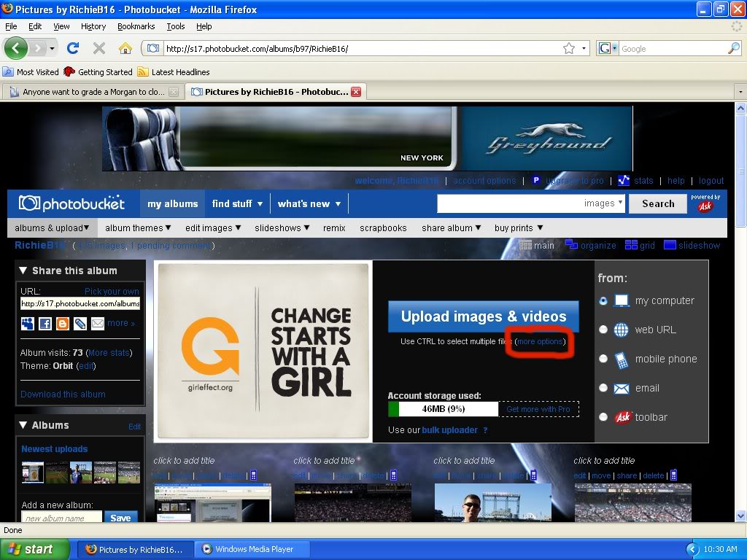Select 'mobile phone' upload source
This screenshot has height=560, width=747.
[x=603, y=359]
